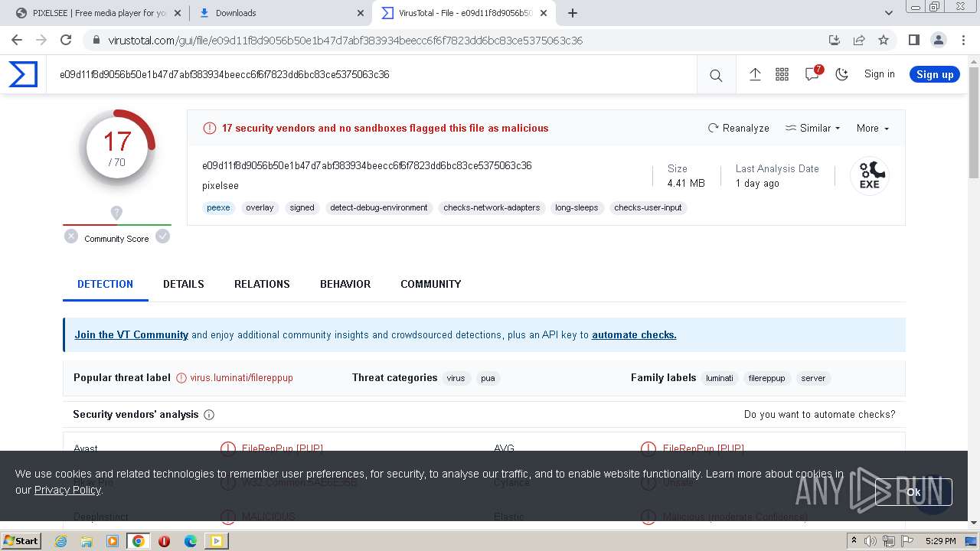Click the long-sleeps tag
The width and height of the screenshot is (980, 551).
pyautogui.click(x=577, y=207)
